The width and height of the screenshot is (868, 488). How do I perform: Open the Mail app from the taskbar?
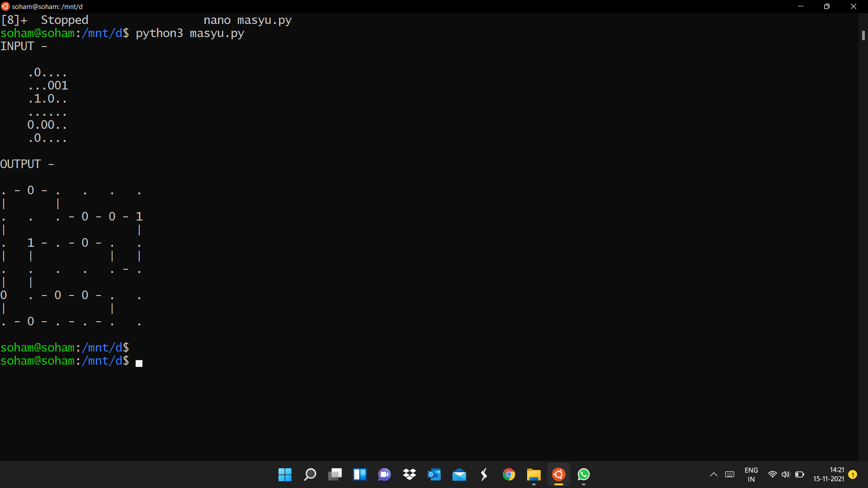coord(460,474)
